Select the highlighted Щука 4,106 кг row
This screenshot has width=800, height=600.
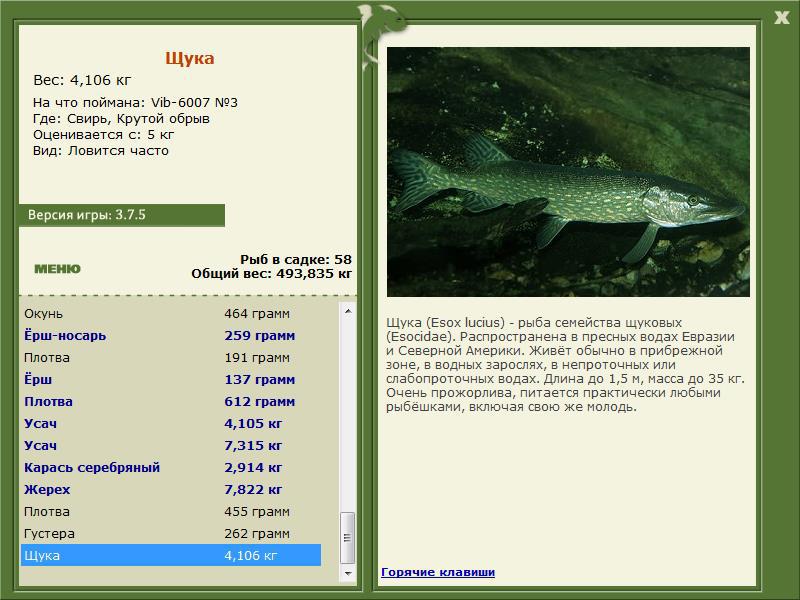[171, 555]
